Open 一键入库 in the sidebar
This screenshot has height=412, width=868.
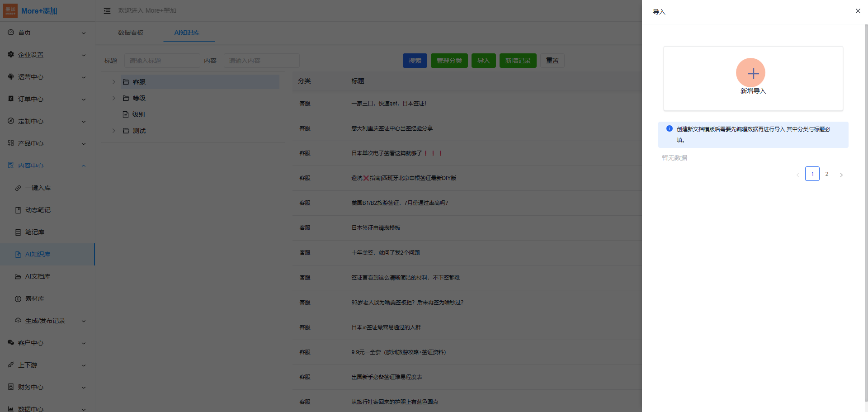pos(38,188)
